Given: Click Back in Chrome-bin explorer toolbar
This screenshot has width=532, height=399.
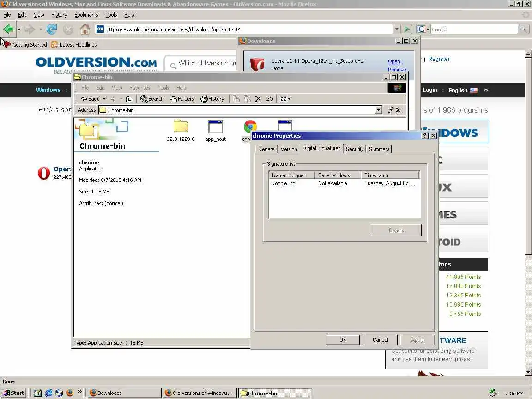Looking at the screenshot, I should (90, 99).
